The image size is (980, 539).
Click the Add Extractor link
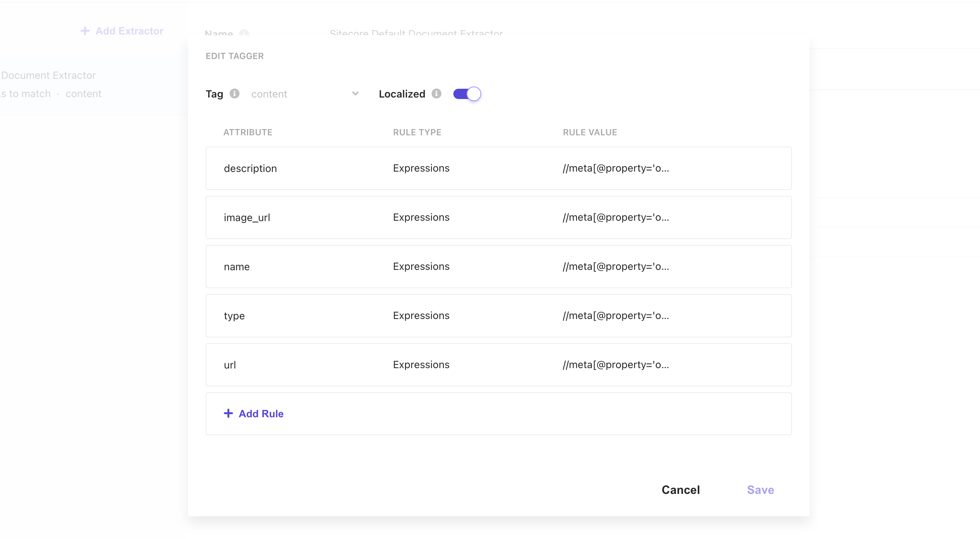pyautogui.click(x=129, y=31)
